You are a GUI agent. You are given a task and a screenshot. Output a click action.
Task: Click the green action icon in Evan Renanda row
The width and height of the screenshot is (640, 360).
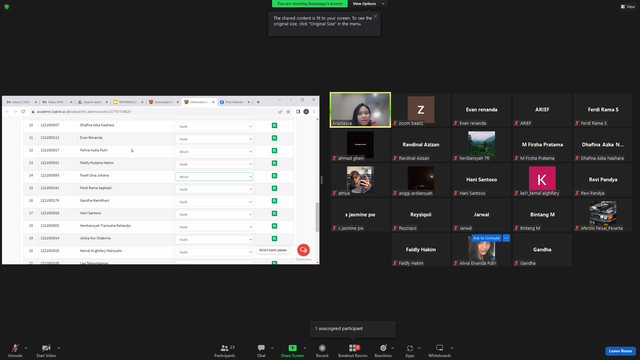[x=274, y=138]
